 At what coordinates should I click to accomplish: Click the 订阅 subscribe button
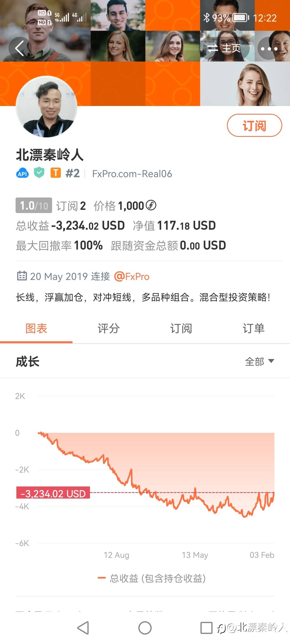(x=254, y=125)
